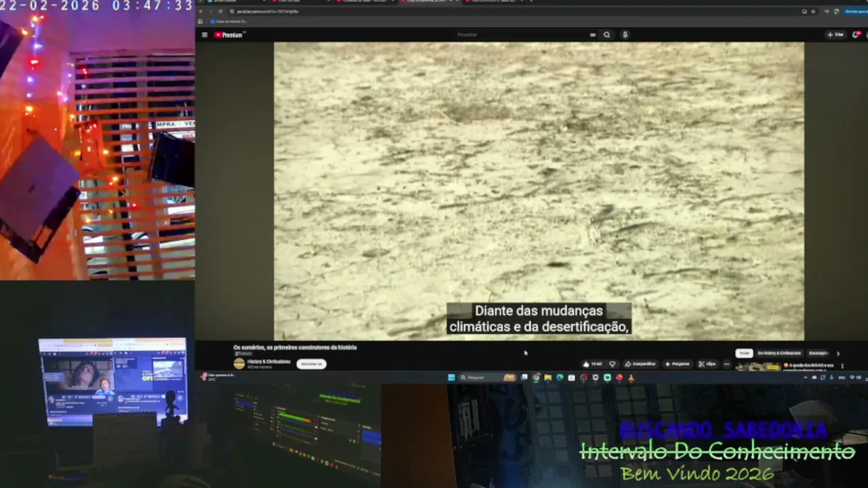The image size is (868, 488).
Task: Open the bookmarks bar folder item
Action: point(229,22)
